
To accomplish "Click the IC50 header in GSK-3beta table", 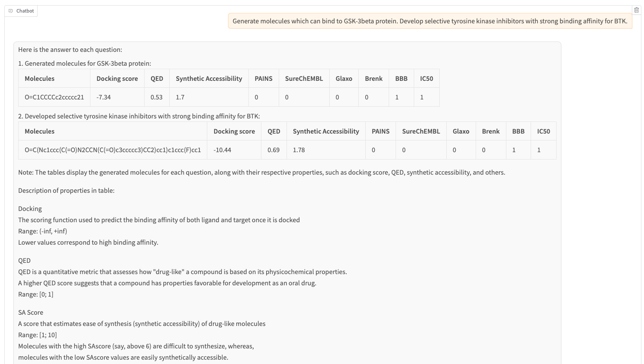I will click(426, 79).
